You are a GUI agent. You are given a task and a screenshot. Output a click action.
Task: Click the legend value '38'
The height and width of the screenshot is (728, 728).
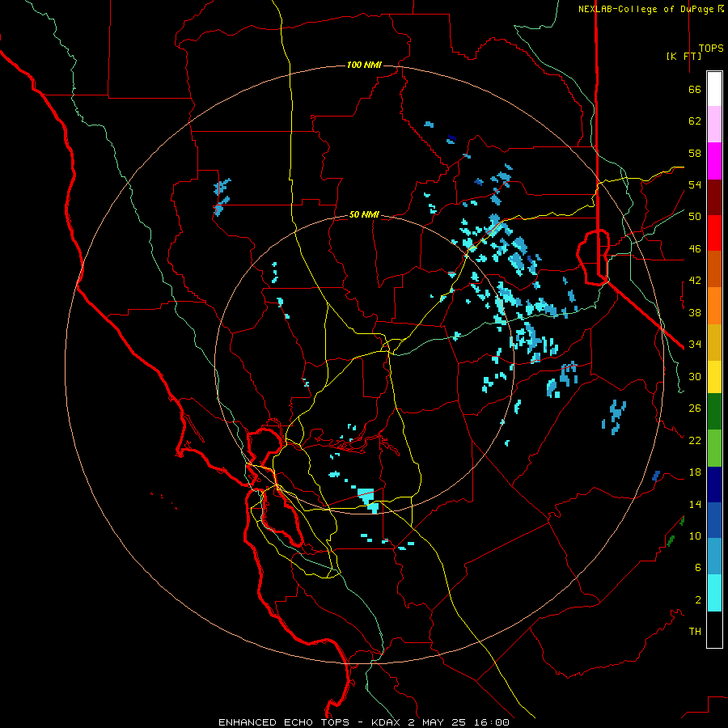[x=695, y=312]
